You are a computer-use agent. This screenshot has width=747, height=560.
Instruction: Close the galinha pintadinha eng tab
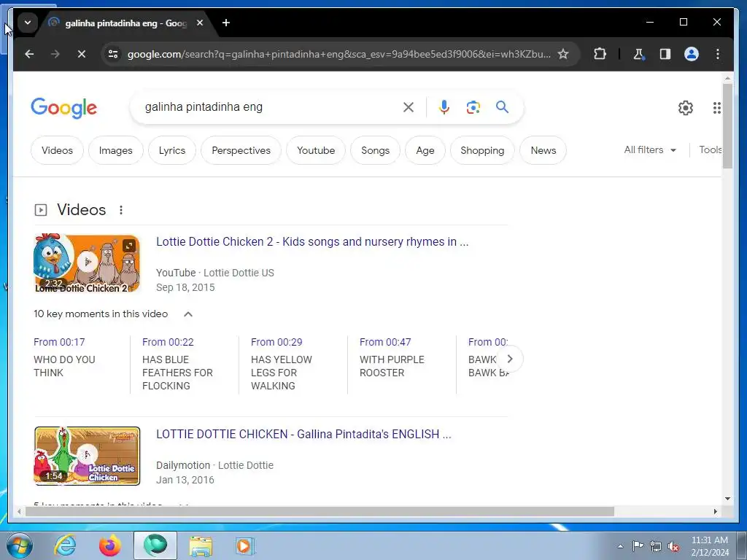tap(200, 23)
